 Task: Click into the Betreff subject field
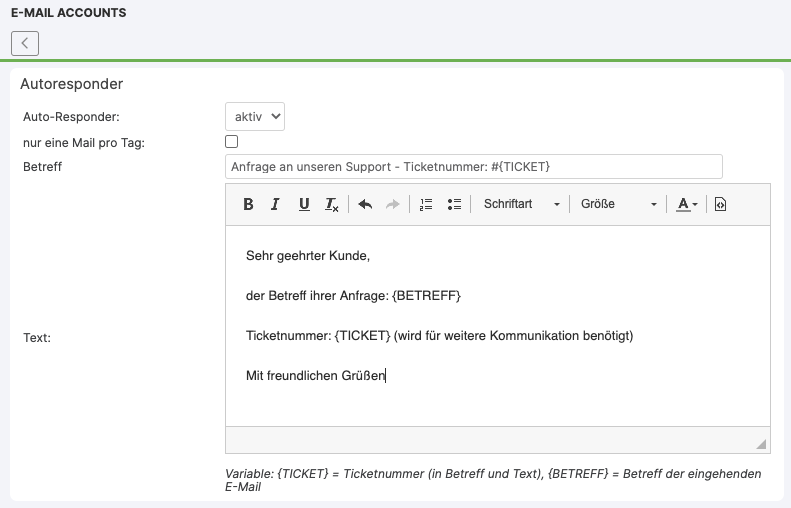pos(473,166)
